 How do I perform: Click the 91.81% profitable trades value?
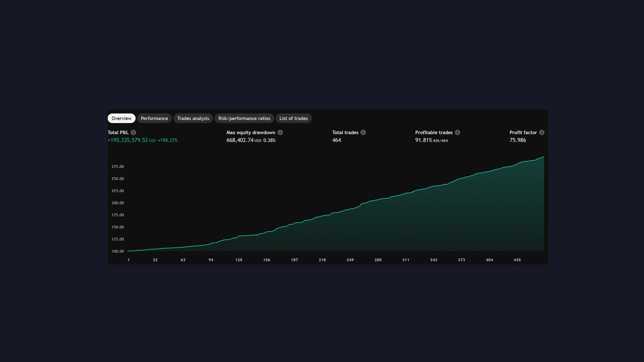coord(423,140)
